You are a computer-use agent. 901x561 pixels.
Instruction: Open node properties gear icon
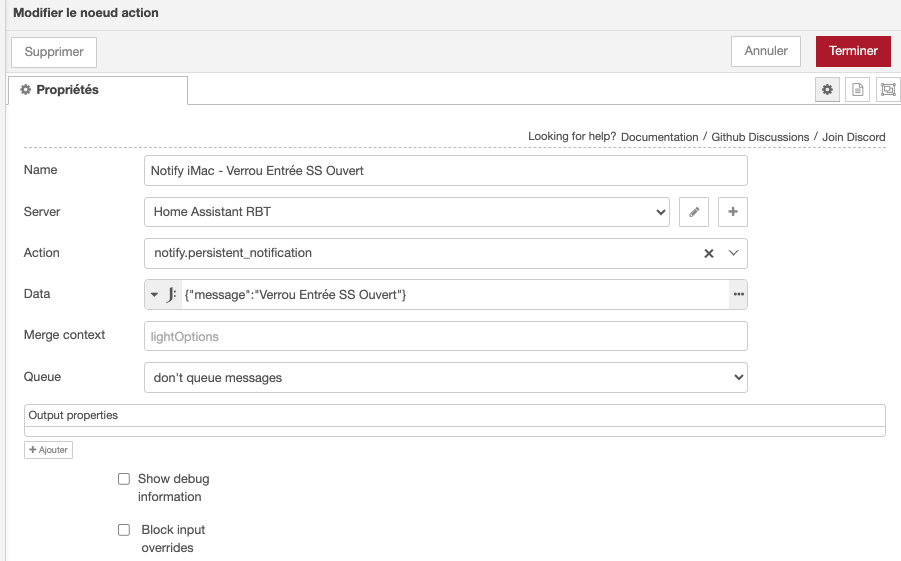point(827,90)
